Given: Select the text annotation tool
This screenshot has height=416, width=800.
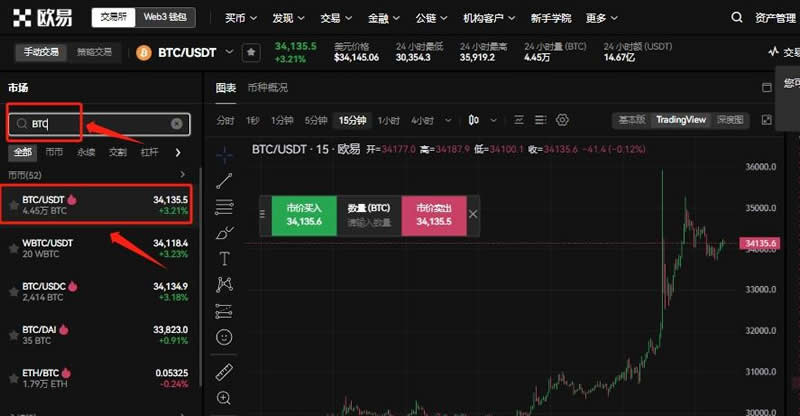Looking at the screenshot, I should 224,258.
